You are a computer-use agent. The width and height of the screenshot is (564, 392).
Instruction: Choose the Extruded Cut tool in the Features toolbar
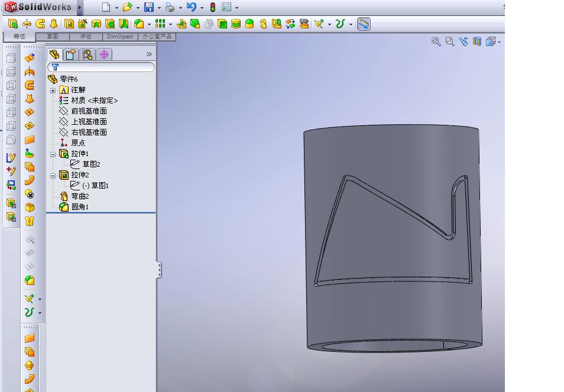69,24
